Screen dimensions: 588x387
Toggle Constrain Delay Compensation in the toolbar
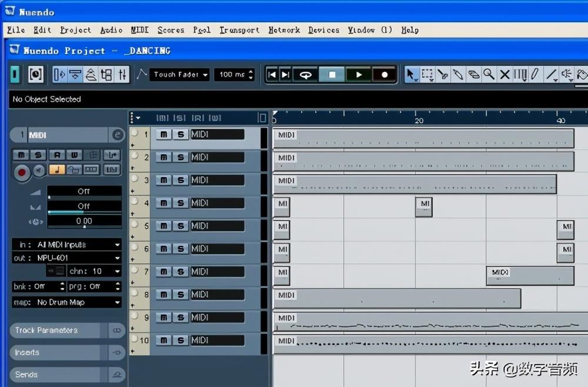36,74
